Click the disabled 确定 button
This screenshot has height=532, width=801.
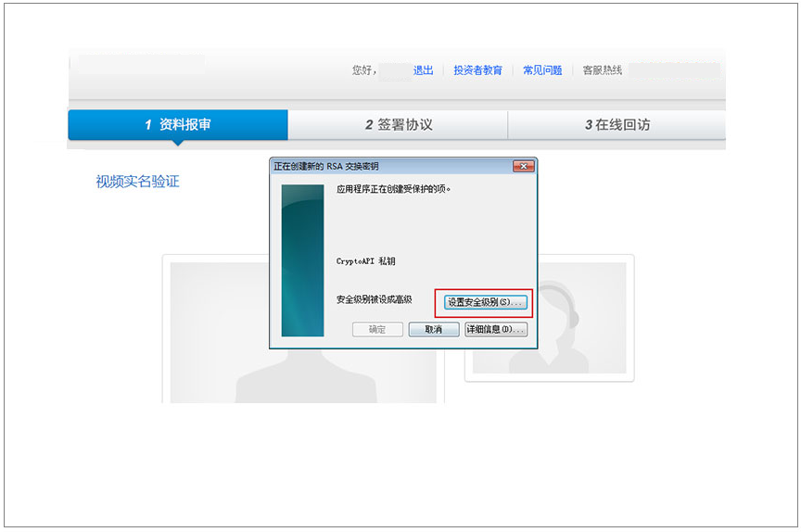[377, 329]
